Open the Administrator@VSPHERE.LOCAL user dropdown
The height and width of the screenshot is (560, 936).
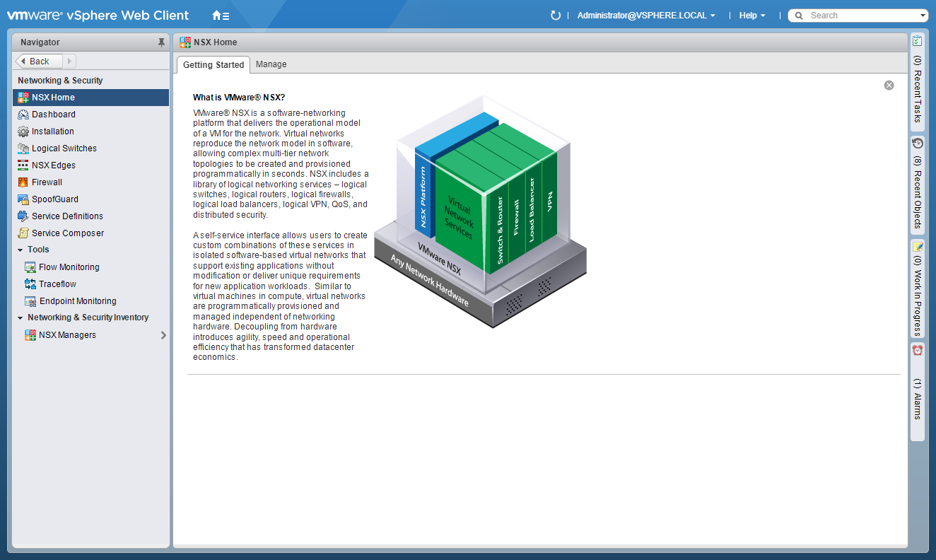click(x=646, y=16)
